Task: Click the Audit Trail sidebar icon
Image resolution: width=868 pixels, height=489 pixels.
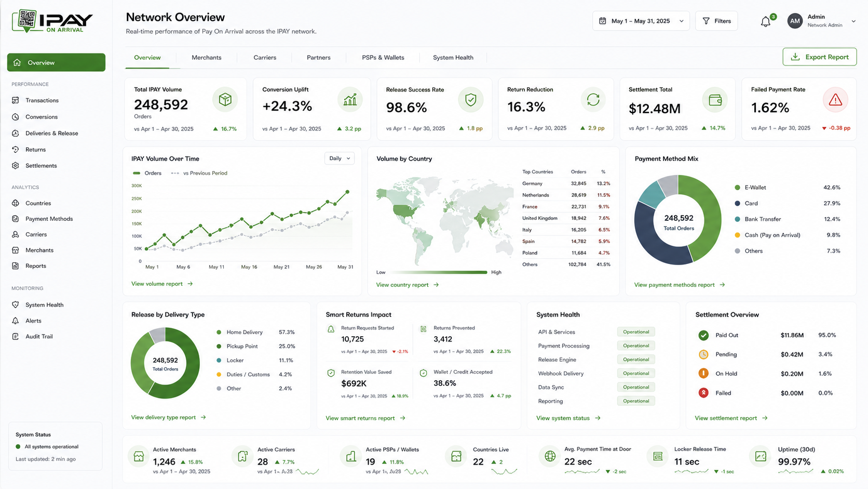Action: [16, 336]
